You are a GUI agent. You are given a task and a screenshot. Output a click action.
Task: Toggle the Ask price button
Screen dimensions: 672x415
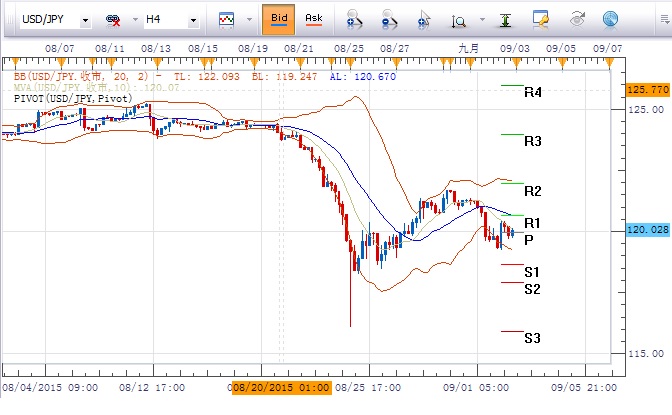[x=314, y=19]
